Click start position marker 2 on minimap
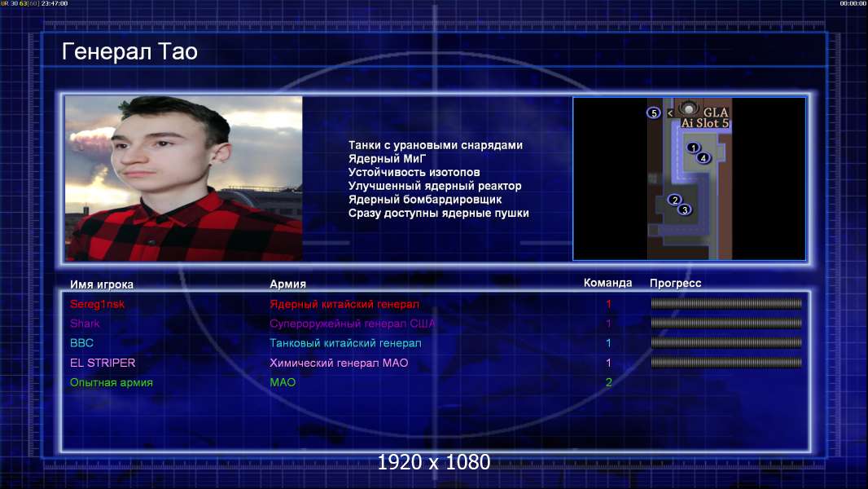 (x=674, y=200)
